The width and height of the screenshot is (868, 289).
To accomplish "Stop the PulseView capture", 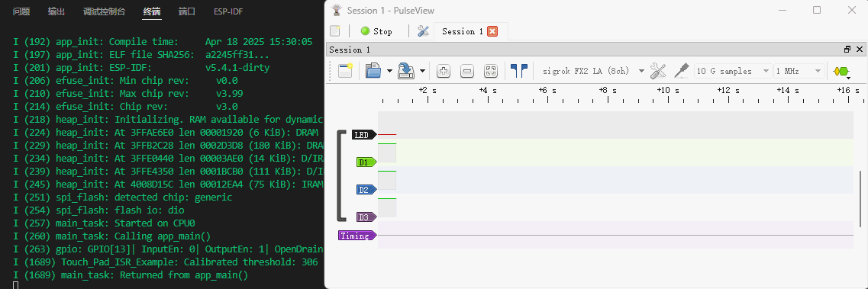I will click(376, 31).
